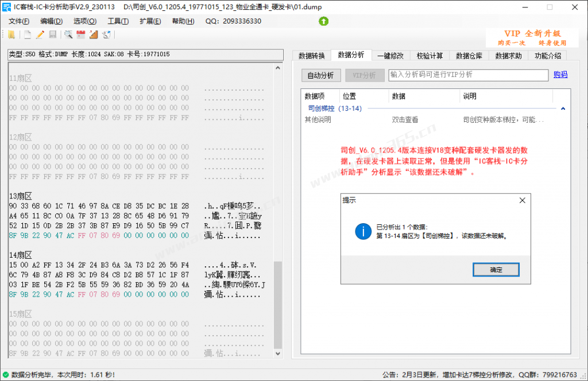Click sector 14 first hex row starting 15 00

tap(99, 265)
